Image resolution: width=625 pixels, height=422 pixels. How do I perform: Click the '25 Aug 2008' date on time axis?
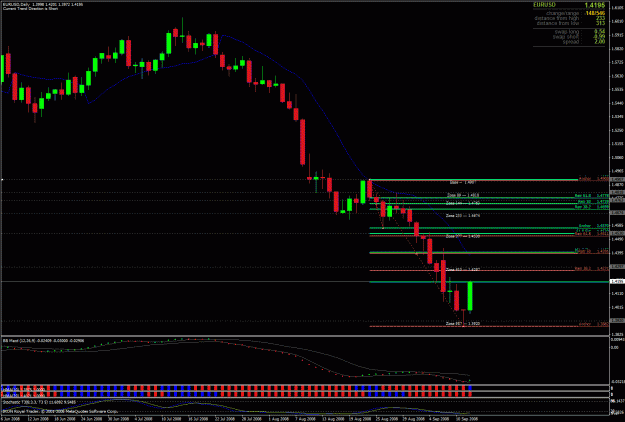(388, 419)
